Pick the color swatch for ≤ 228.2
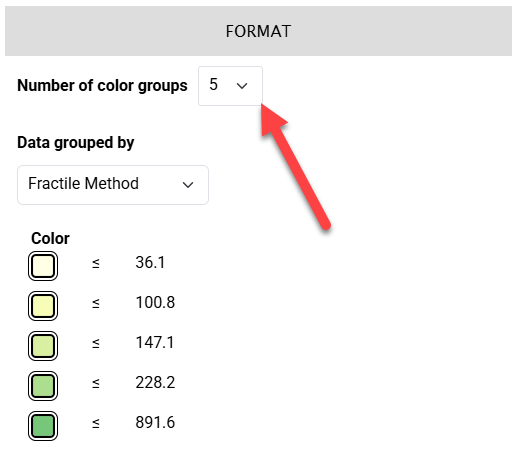522x449 pixels. point(43,386)
